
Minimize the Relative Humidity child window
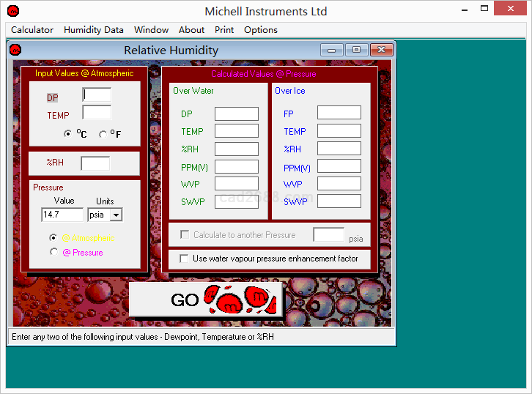point(331,50)
